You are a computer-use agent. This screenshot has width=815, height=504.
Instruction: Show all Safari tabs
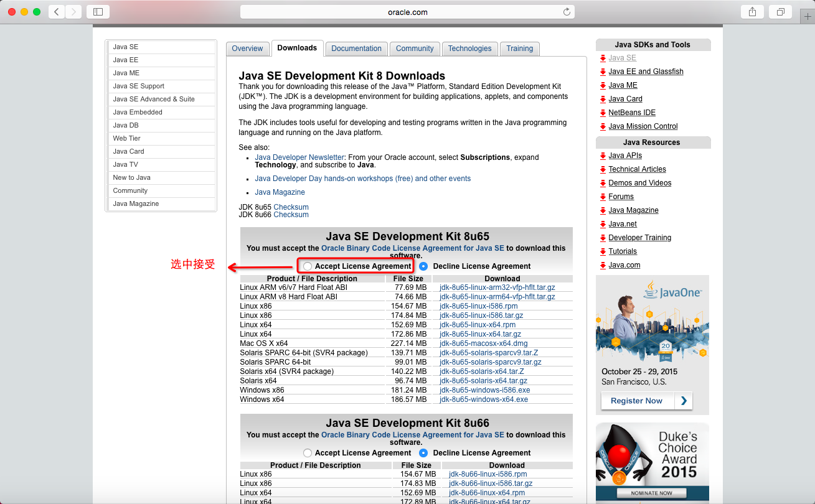pyautogui.click(x=780, y=12)
